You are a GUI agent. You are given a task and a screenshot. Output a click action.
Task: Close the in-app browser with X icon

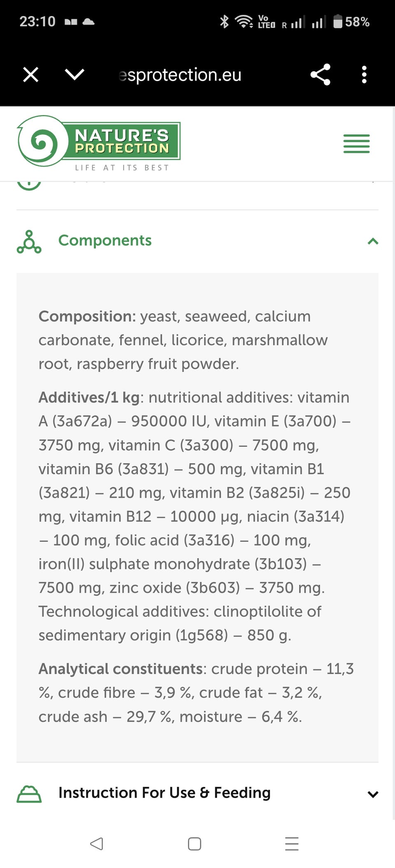(x=31, y=75)
